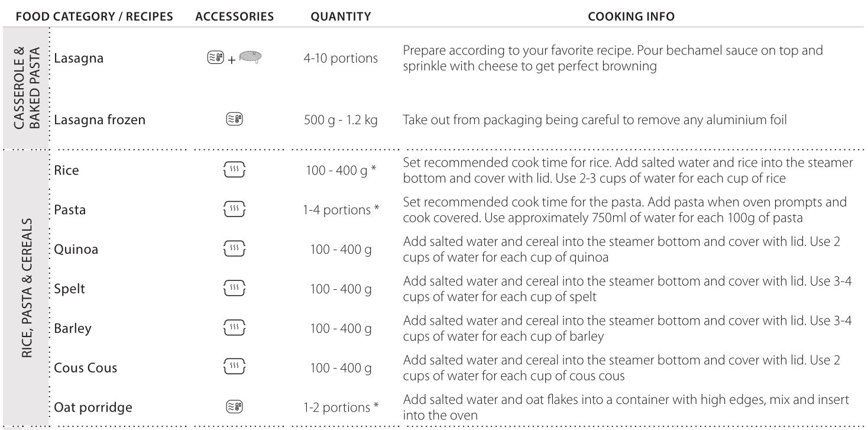
Task: Click the dish accessory icon for Lasagna frozen
Action: point(235,121)
